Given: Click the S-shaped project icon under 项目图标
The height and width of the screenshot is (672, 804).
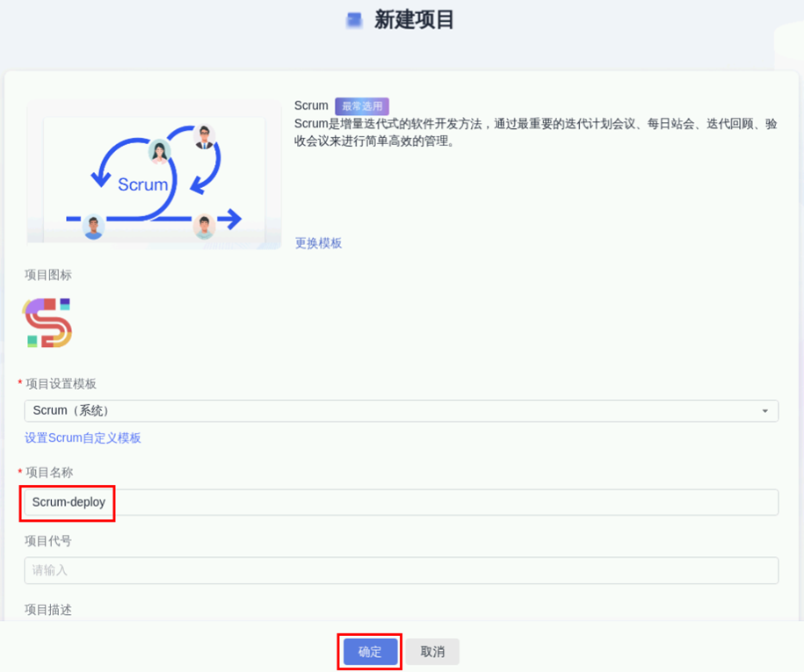Looking at the screenshot, I should coord(48,322).
